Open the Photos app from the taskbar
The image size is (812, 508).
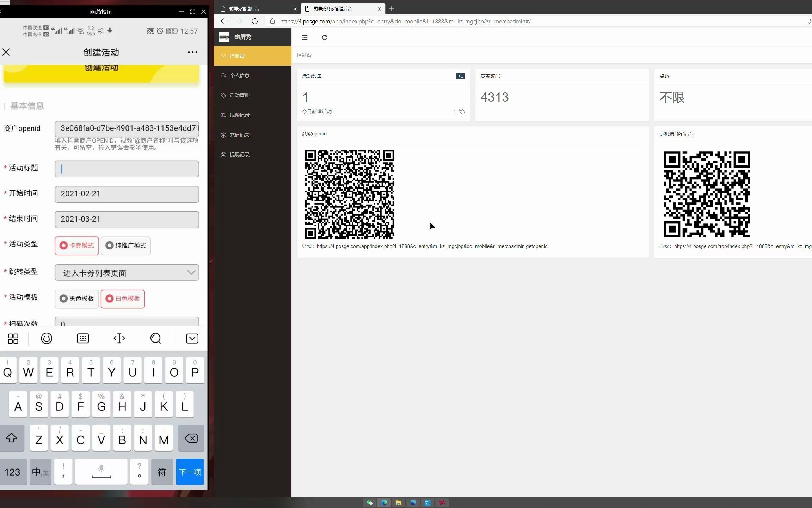413,503
